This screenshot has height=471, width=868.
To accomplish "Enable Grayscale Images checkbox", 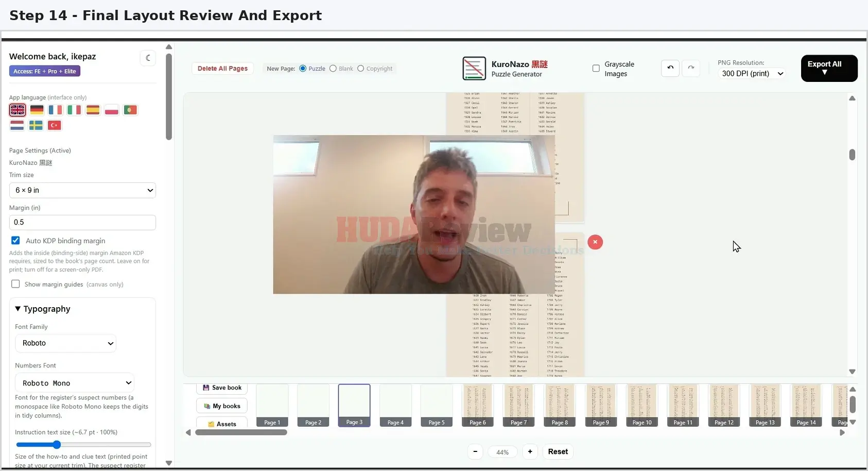I will pyautogui.click(x=596, y=69).
